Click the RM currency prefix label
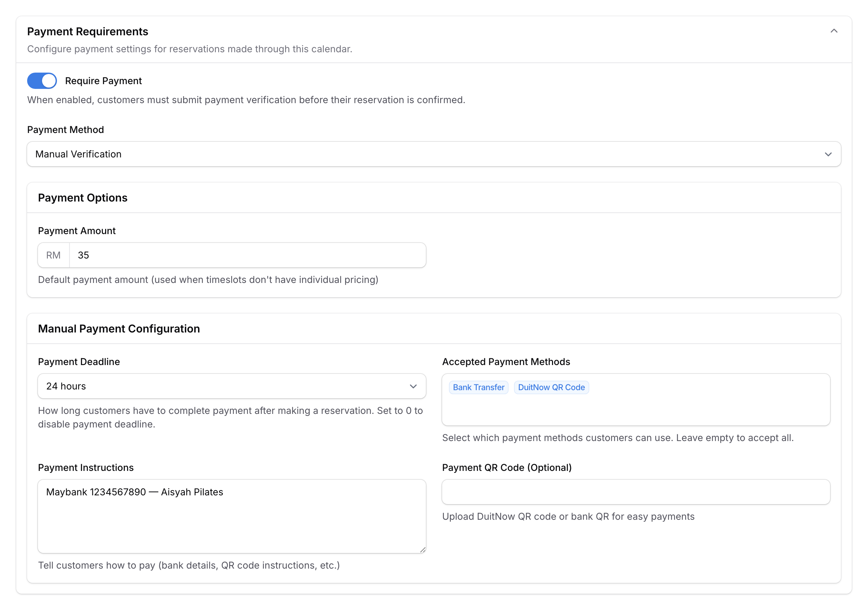 (x=53, y=255)
